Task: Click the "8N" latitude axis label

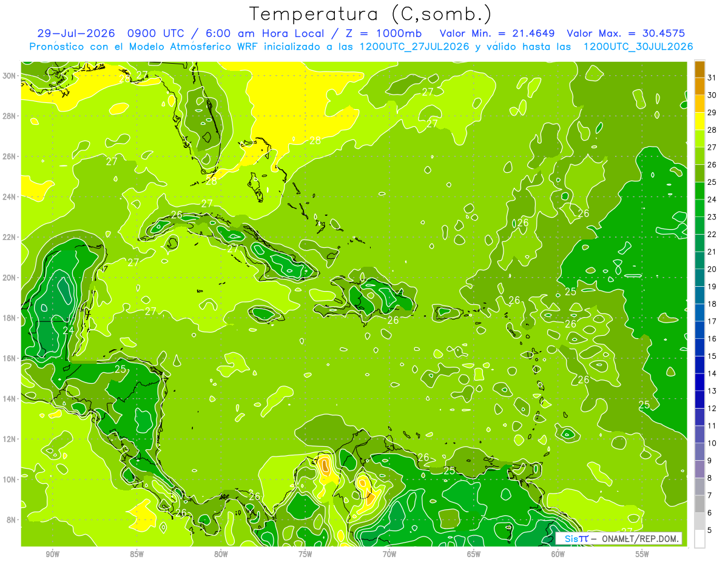Action: [12, 520]
